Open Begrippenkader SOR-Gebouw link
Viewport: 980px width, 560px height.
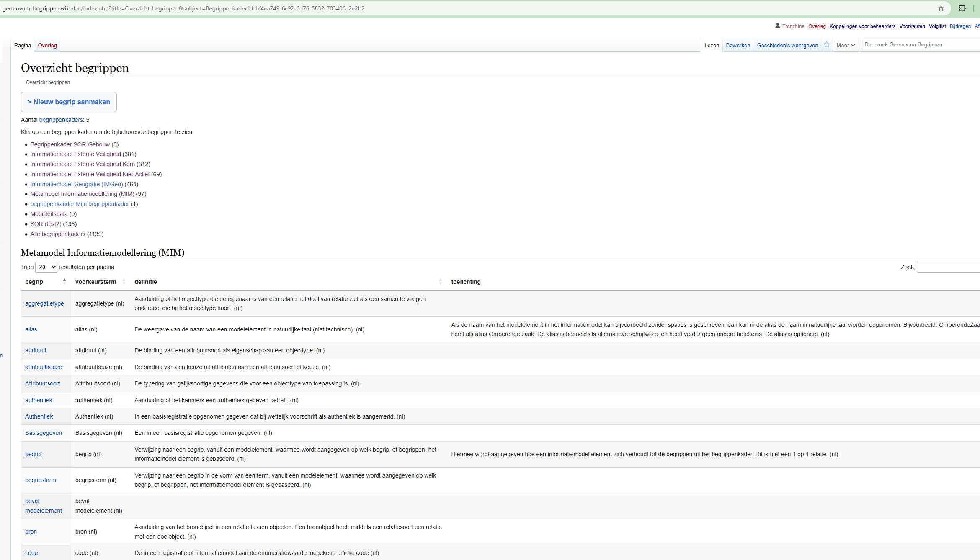coord(70,144)
